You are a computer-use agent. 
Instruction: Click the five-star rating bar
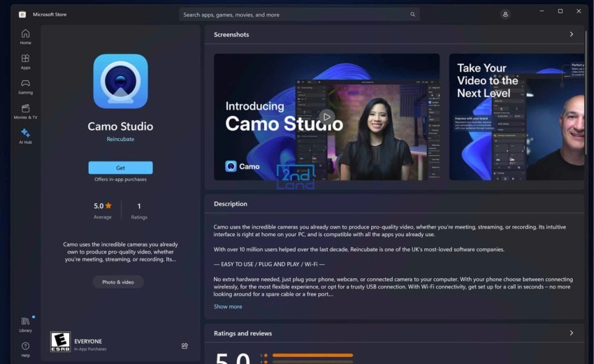312,355
